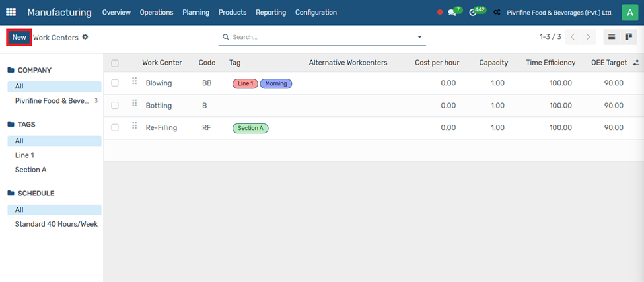Open the Pivrifine company switcher

pos(559,13)
